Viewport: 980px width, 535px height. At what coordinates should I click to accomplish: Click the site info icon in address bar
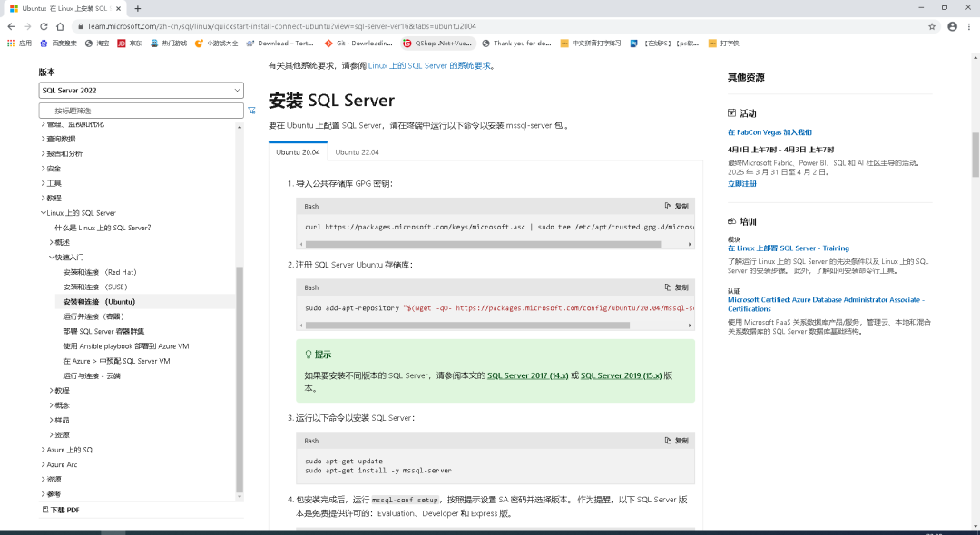click(x=79, y=26)
